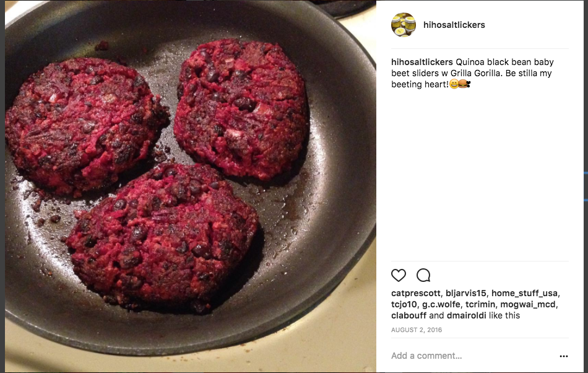Viewport: 588px width, 373px height.
Task: Click the August 2, 2016 timestamp
Action: point(417,330)
